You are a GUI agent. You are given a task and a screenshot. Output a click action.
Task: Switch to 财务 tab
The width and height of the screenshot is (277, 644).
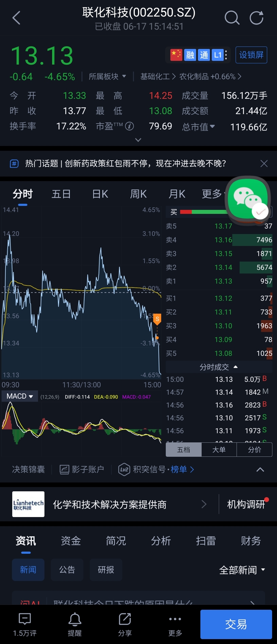pyautogui.click(x=251, y=541)
